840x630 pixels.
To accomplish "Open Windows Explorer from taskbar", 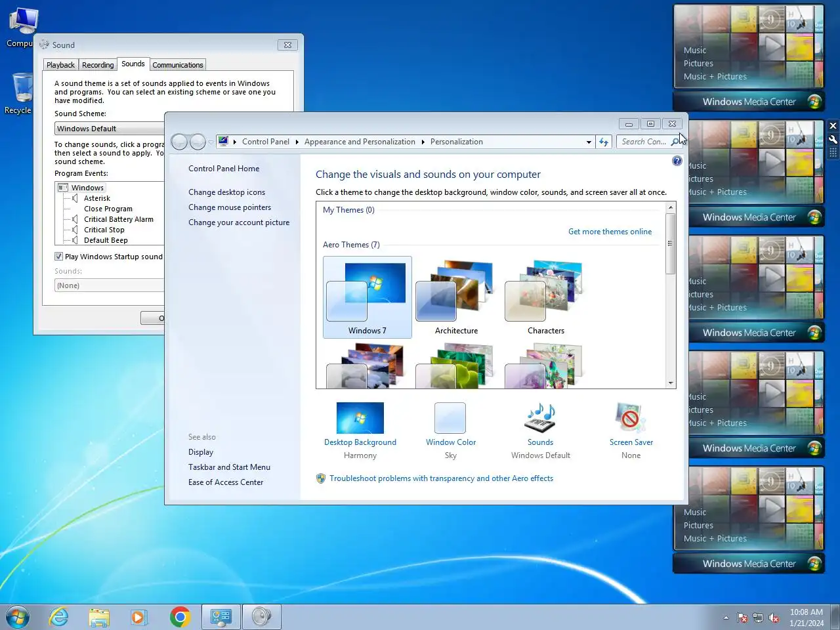I will 99,617.
